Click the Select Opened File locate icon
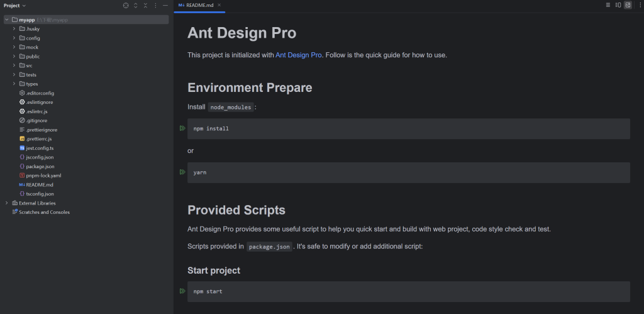644x314 pixels. pos(126,5)
